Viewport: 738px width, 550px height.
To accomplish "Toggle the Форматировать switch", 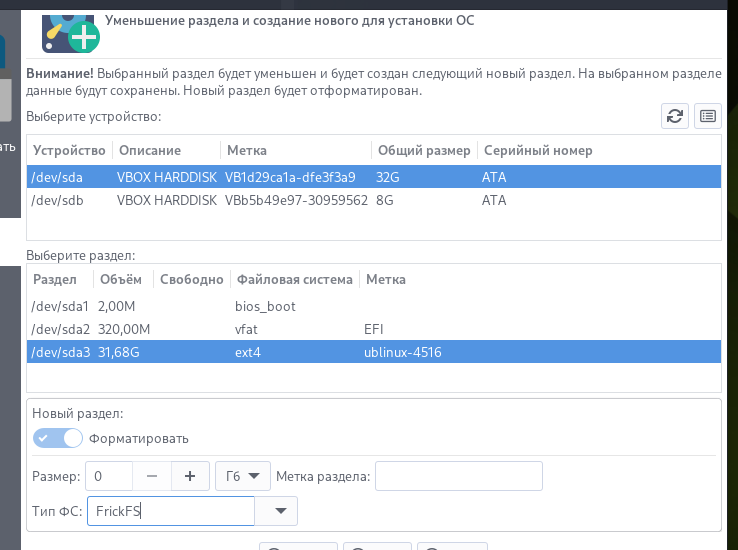I will pos(58,438).
